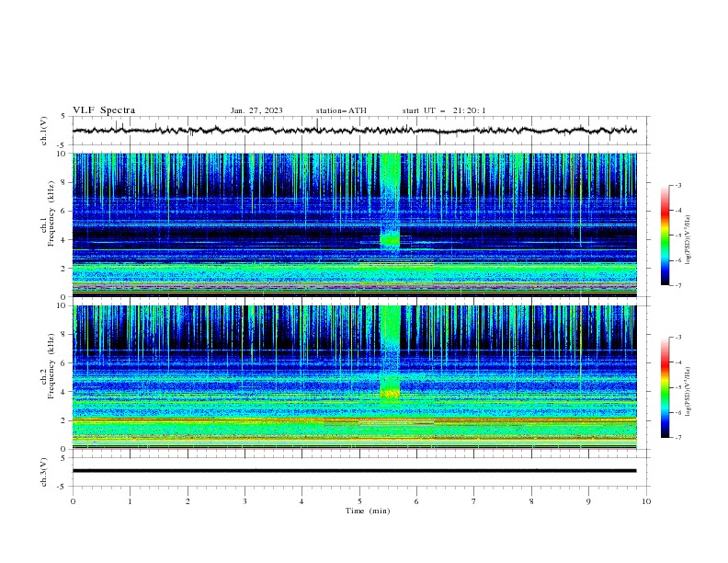Click the time axis tick label '5'
The image size is (728, 563).
[x=359, y=501]
